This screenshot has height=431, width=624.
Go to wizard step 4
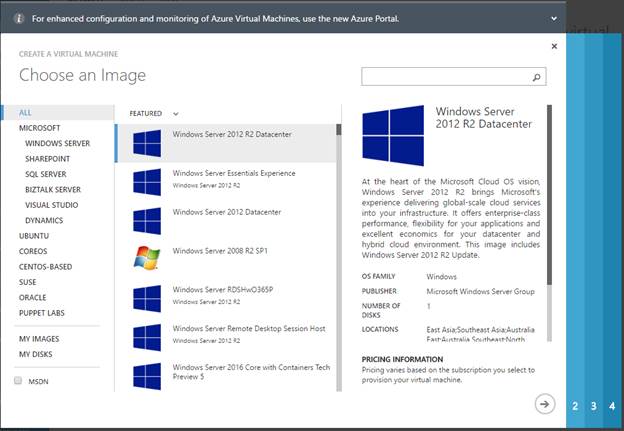612,406
